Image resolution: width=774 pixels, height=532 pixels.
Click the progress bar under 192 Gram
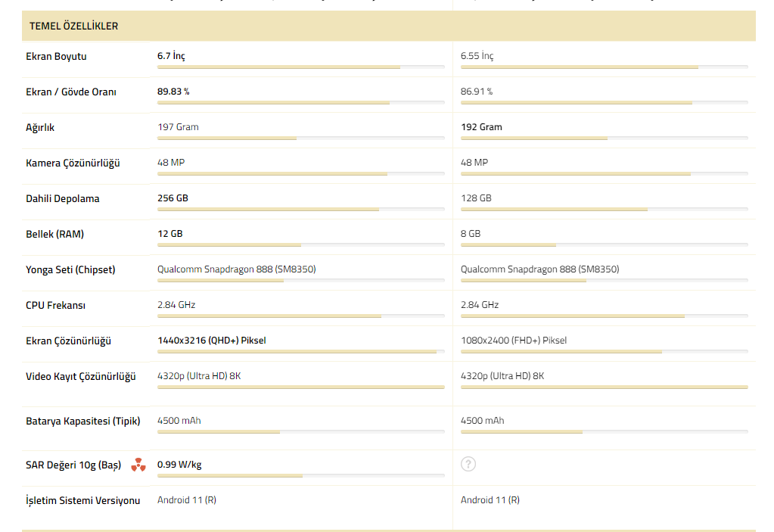click(x=605, y=138)
